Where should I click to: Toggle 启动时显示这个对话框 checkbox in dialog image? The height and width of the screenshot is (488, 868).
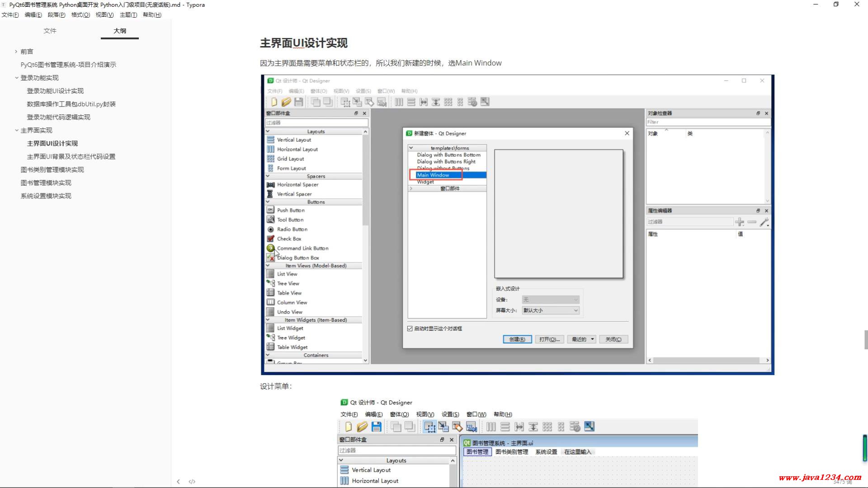[x=410, y=328]
